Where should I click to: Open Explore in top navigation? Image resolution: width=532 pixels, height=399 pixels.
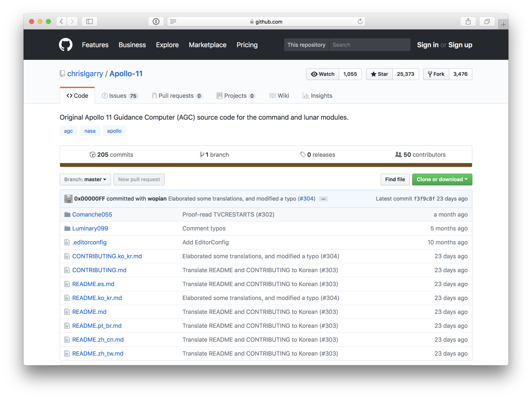coord(167,45)
